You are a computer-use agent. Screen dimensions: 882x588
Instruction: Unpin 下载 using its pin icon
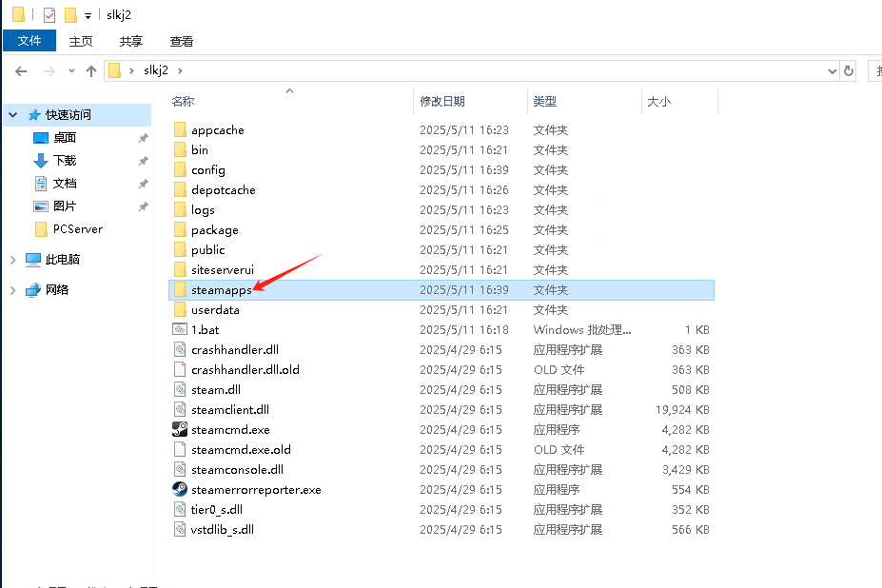(x=144, y=161)
